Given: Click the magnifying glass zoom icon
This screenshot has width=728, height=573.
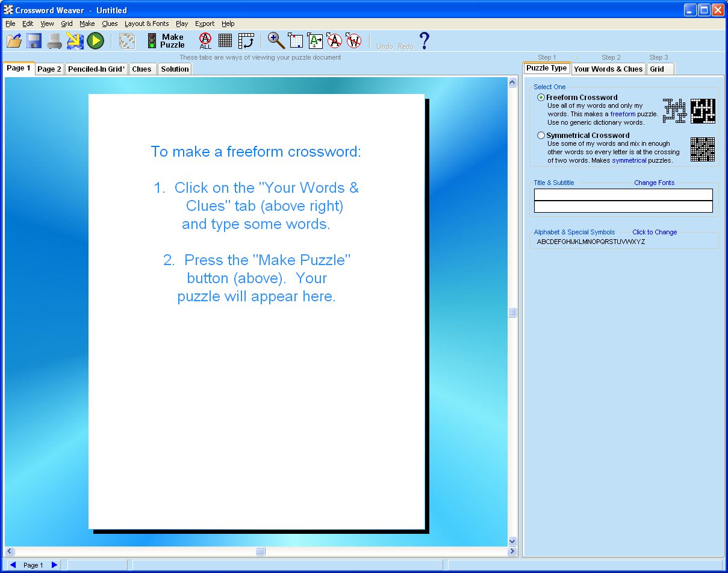Looking at the screenshot, I should 276,40.
